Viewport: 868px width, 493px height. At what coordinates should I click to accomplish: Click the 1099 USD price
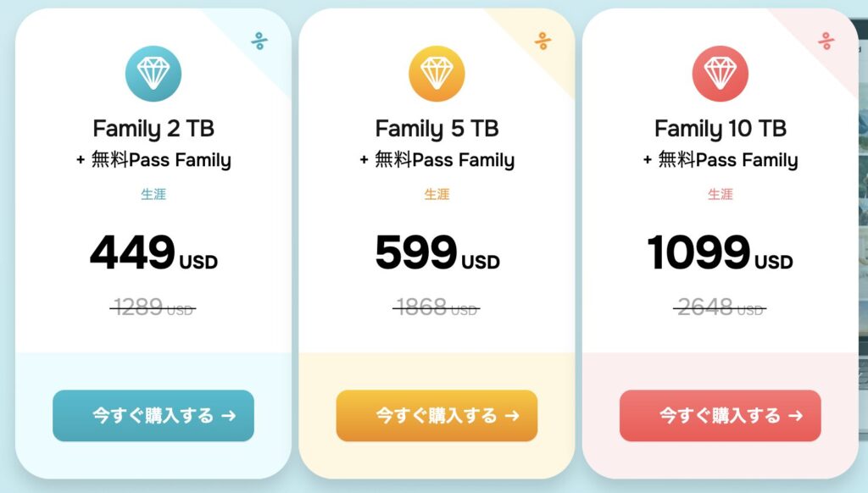720,253
